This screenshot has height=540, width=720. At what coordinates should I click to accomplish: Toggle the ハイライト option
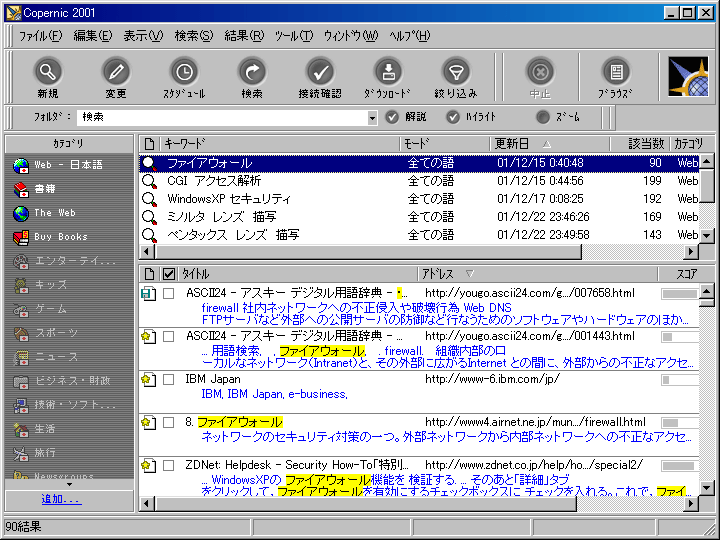(453, 117)
